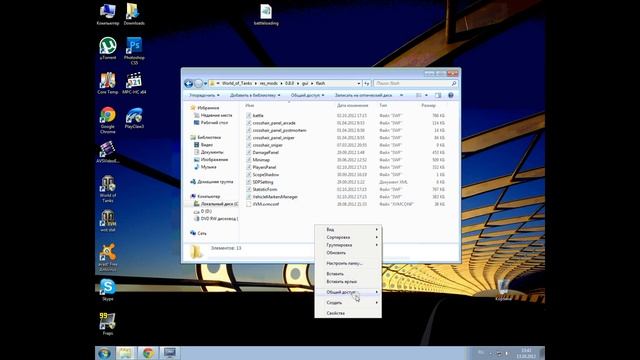Launch Photoshop CS5 from the desktop
640x360 pixels.
134,51
